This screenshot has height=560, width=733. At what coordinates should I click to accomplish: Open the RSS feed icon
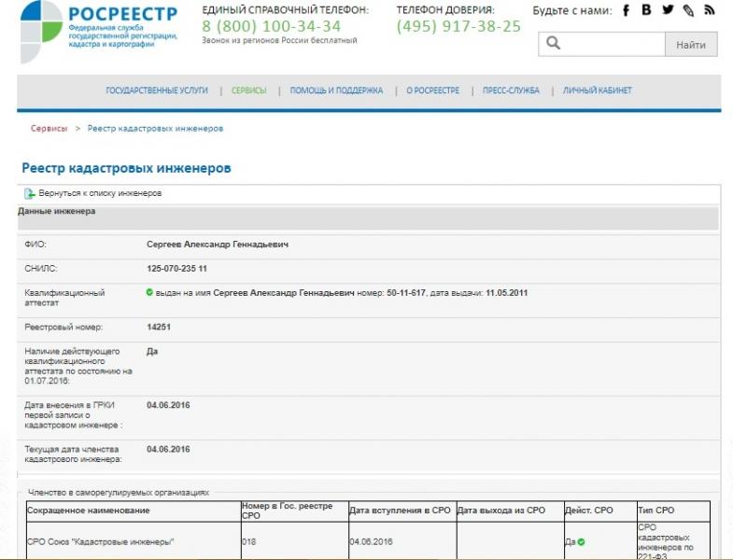[x=710, y=10]
